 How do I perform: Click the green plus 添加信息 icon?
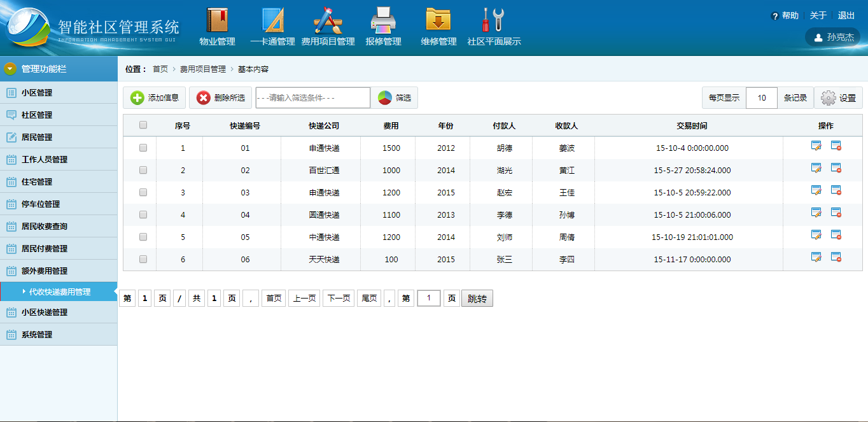click(x=137, y=97)
